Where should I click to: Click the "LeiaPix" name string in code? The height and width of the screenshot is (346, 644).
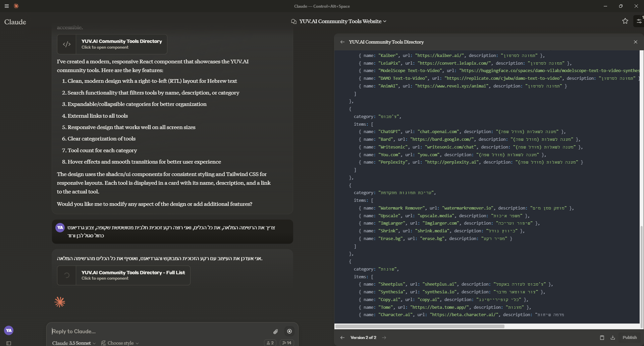(x=389, y=63)
